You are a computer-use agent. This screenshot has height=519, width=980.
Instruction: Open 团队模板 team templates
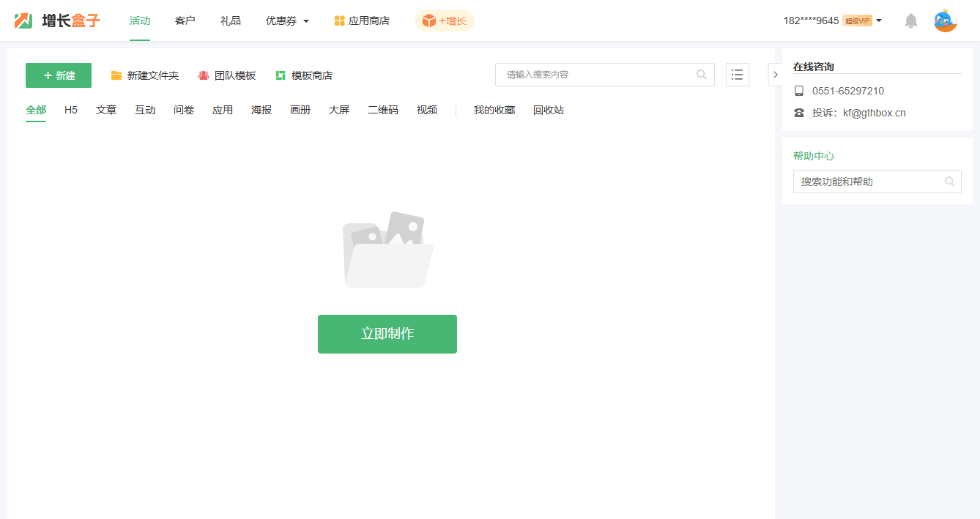(227, 75)
